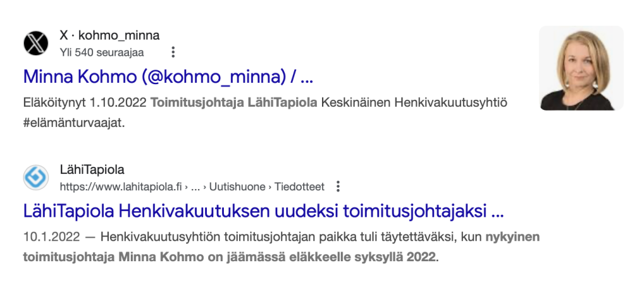Open the three-dot menu next to Yli 540 seuraajaa

click(173, 52)
